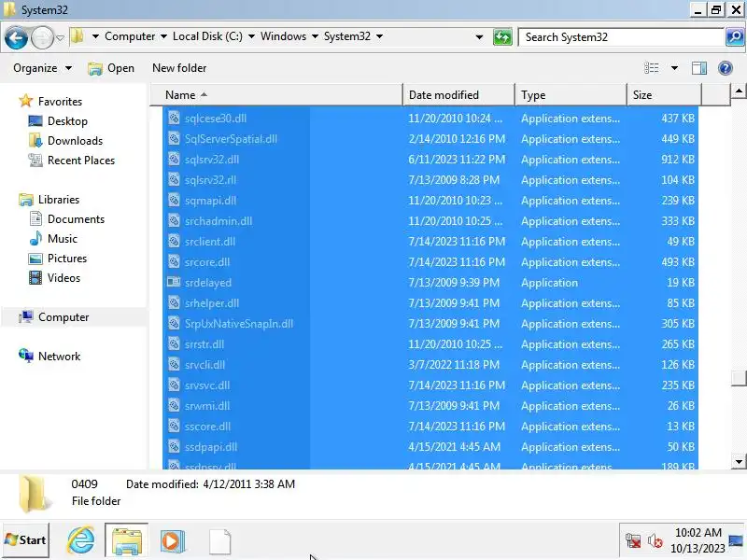Sort by Name column header
The width and height of the screenshot is (747, 560).
tap(276, 95)
